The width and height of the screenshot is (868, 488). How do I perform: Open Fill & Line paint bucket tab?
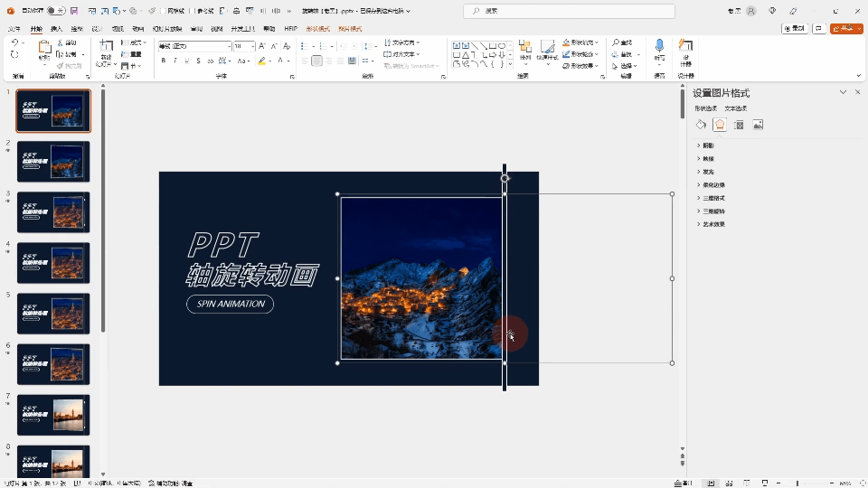tap(701, 125)
